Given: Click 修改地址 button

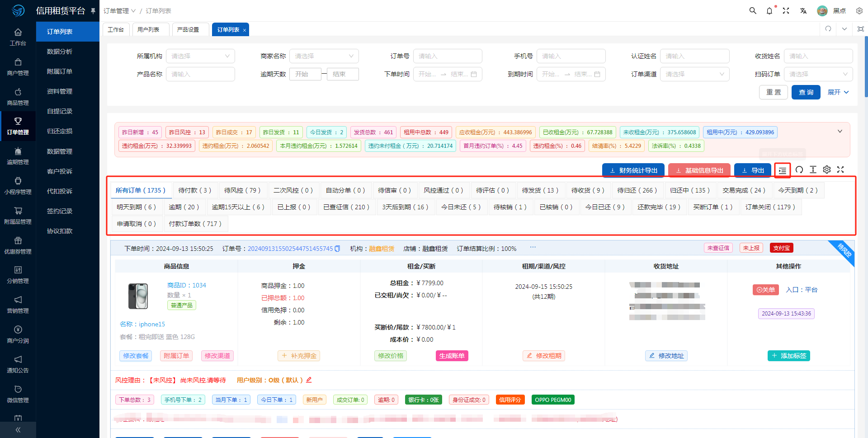Looking at the screenshot, I should 666,356.
